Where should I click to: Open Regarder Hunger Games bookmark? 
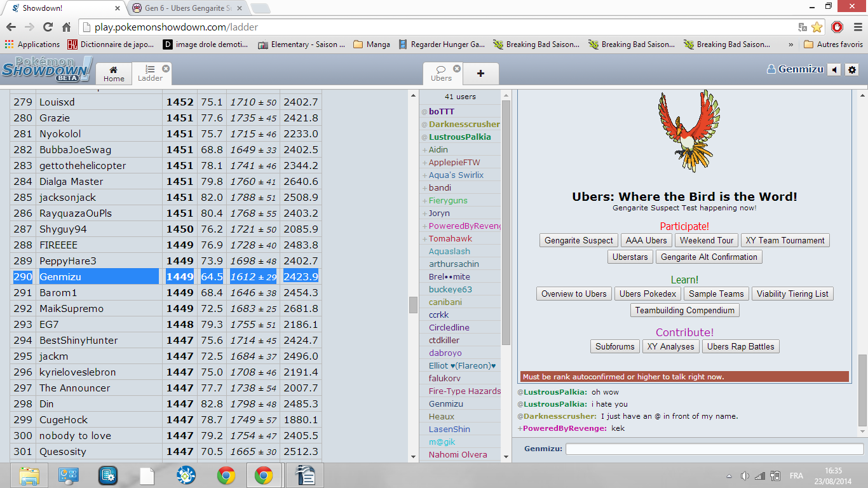click(x=442, y=44)
